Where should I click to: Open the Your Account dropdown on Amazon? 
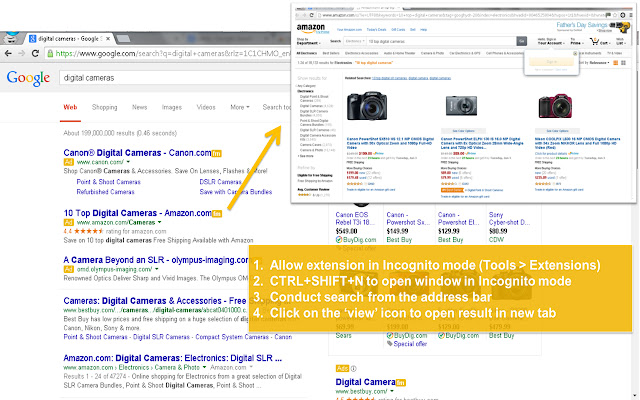pos(551,41)
